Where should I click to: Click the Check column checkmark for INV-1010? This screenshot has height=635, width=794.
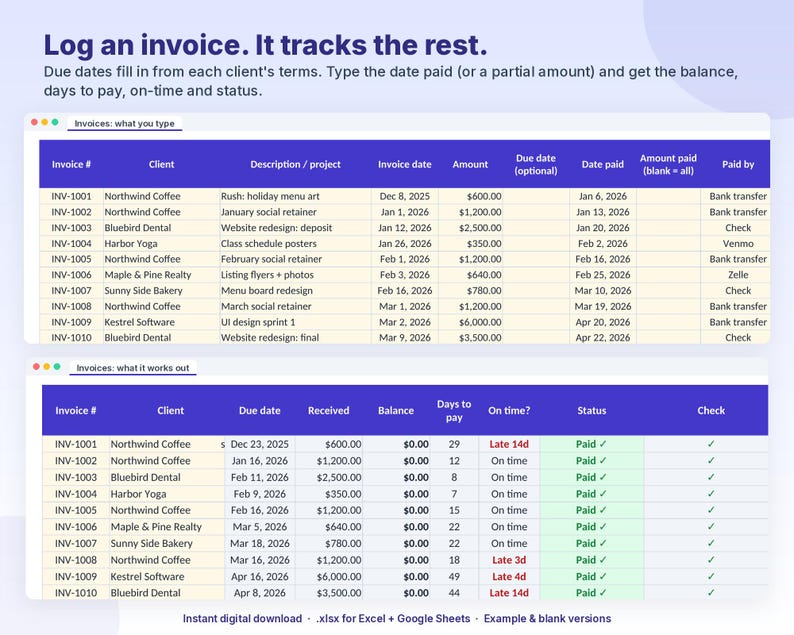711,592
